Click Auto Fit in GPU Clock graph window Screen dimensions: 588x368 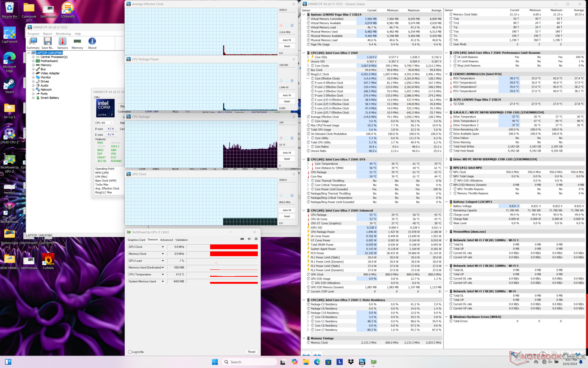[287, 210]
